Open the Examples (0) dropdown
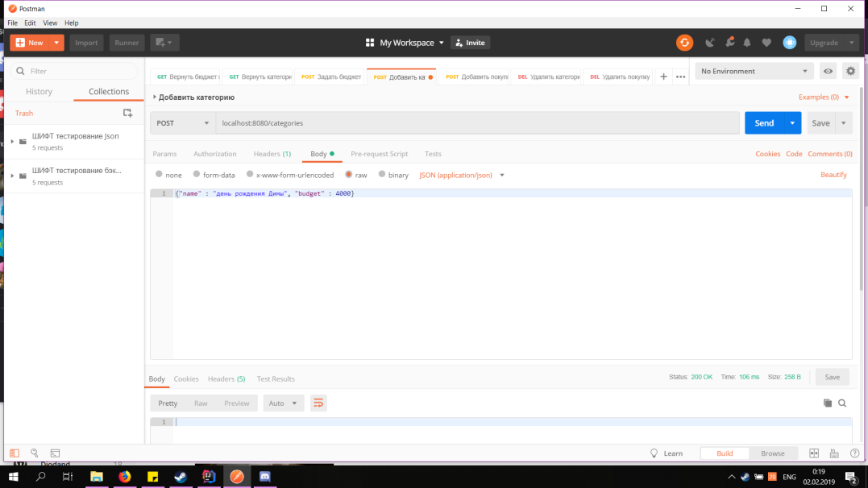Screen dimensions: 868x488 (824, 97)
